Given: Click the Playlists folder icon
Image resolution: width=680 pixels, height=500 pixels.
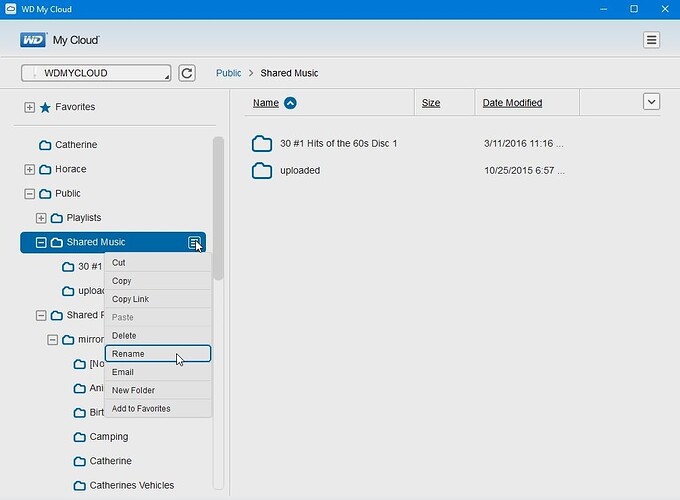Looking at the screenshot, I should click(57, 218).
